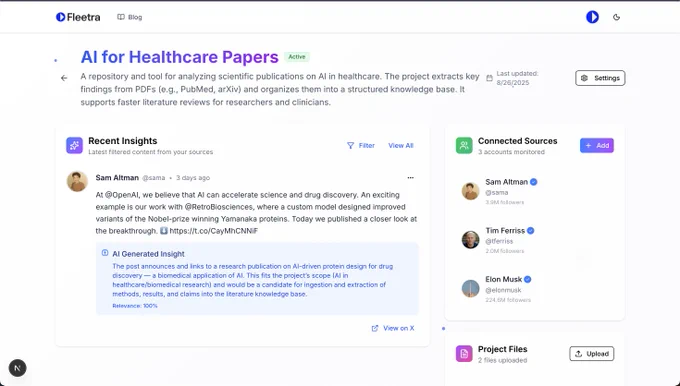Click Tim Ferriss's profile photo

coord(471,240)
